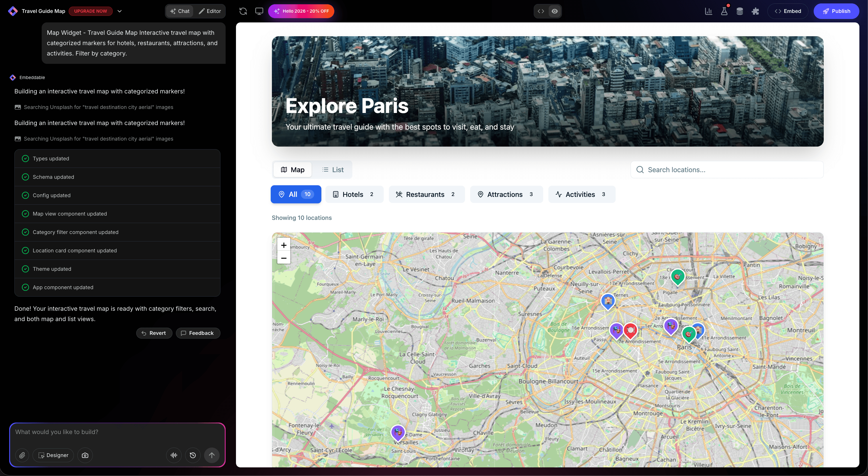Screen dimensions: 868x476
Task: Refresh the preview with the sync icon
Action: (243, 11)
